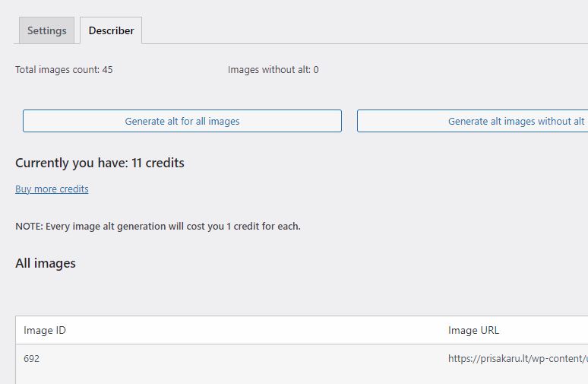Click the word credits in Buy more credits

pyautogui.click(x=74, y=189)
